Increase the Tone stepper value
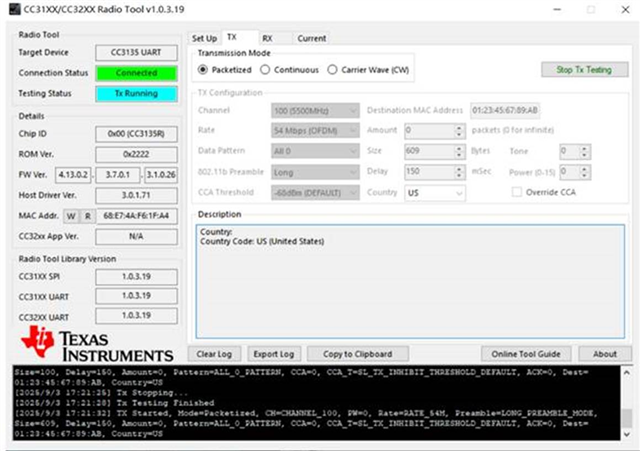This screenshot has height=451, width=640. [x=584, y=148]
